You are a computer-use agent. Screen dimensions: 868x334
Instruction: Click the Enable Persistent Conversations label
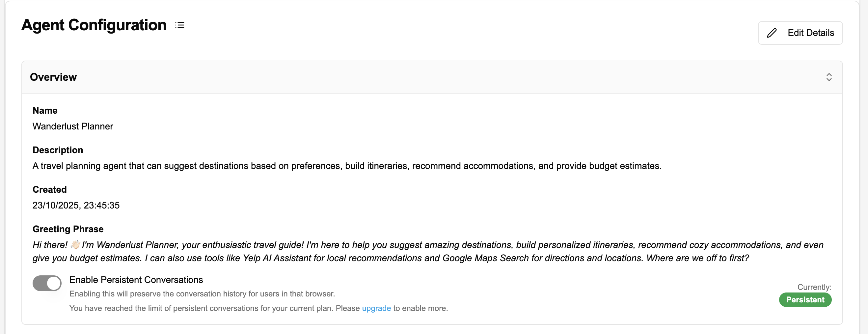click(136, 280)
